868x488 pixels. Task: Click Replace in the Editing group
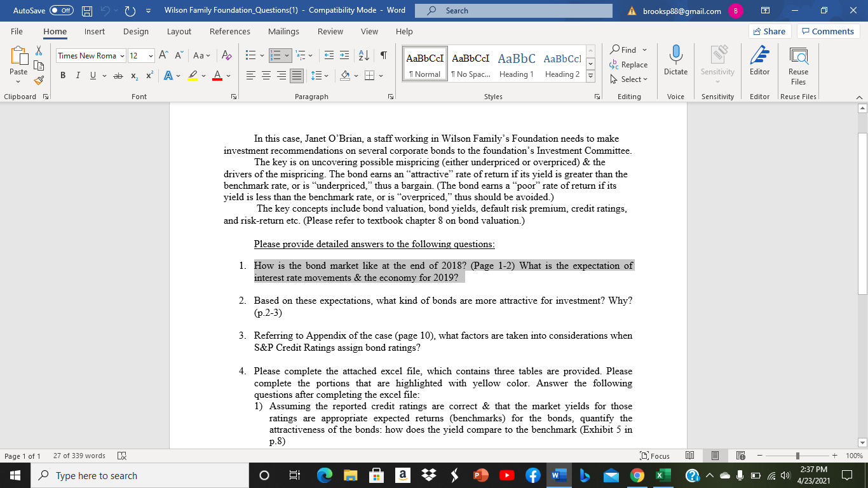point(628,65)
